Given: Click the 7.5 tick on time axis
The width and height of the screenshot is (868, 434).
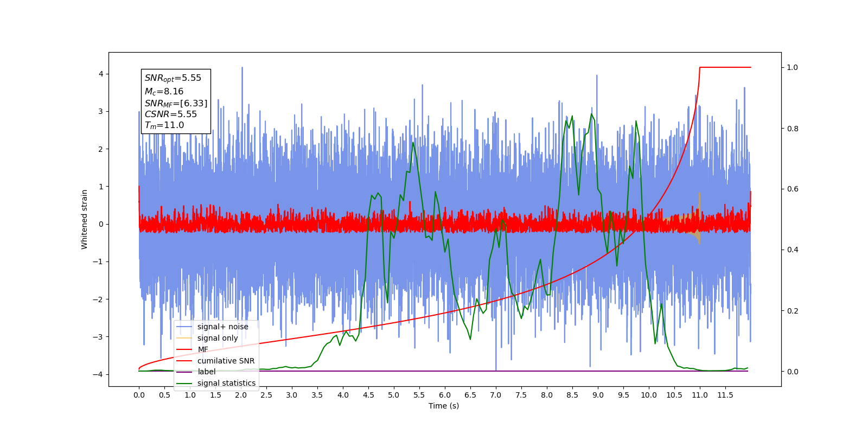Looking at the screenshot, I should pos(521,395).
